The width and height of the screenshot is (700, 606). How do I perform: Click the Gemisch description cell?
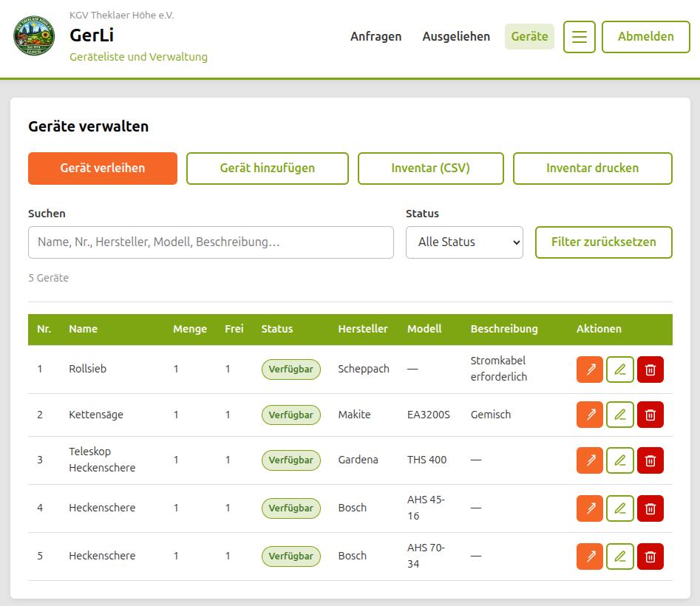point(491,415)
